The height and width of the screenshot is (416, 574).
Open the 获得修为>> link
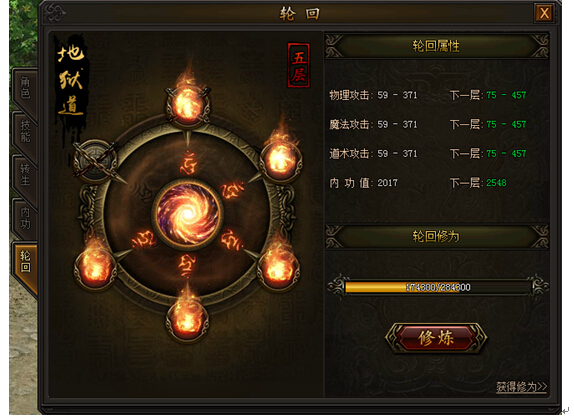tap(522, 387)
